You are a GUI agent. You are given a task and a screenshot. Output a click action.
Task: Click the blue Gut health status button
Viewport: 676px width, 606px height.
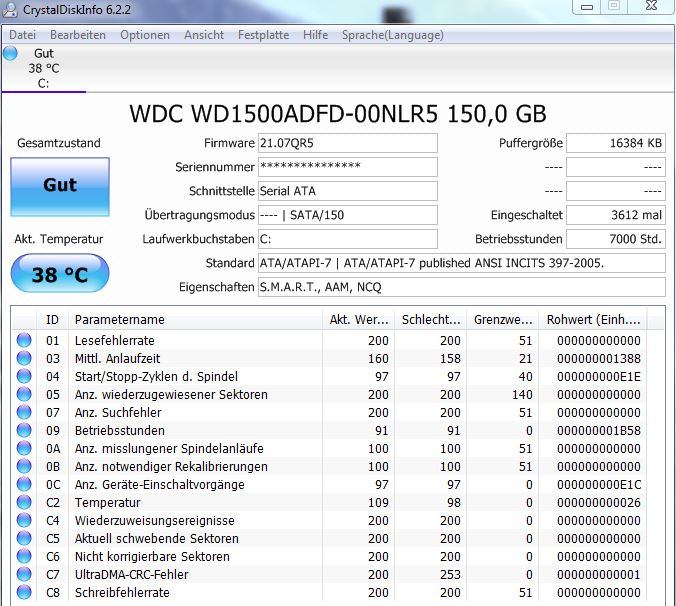coord(60,187)
